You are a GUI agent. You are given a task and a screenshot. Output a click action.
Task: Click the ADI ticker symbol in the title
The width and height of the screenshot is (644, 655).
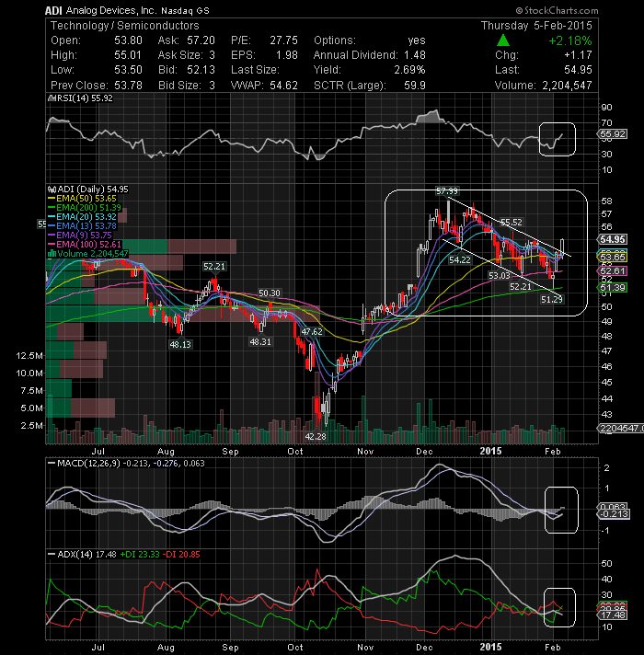point(53,10)
